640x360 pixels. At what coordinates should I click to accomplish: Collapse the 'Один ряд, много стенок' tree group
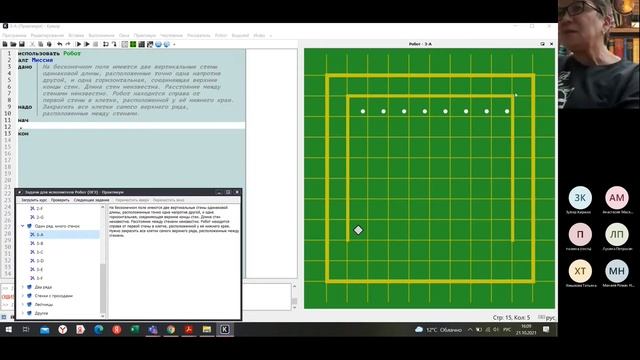(x=22, y=226)
